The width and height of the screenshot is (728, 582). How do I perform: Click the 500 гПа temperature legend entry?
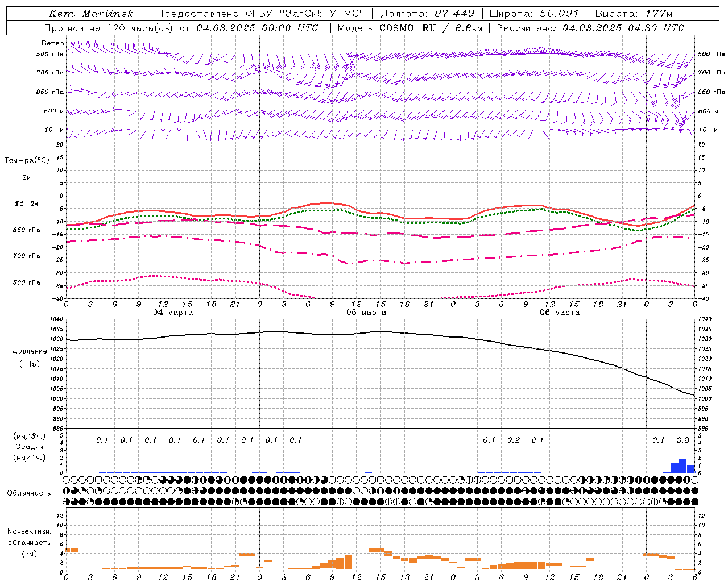[26, 282]
